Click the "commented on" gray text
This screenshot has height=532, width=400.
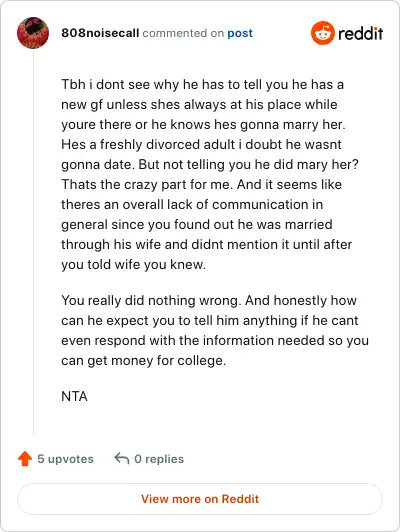click(183, 33)
